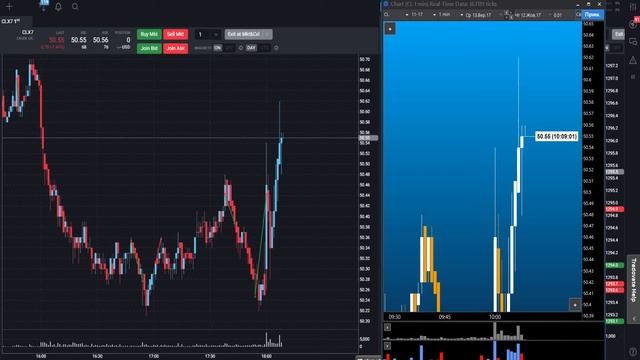Click the CLX7 symbol name
The height and width of the screenshot is (360, 640).
pos(28,32)
